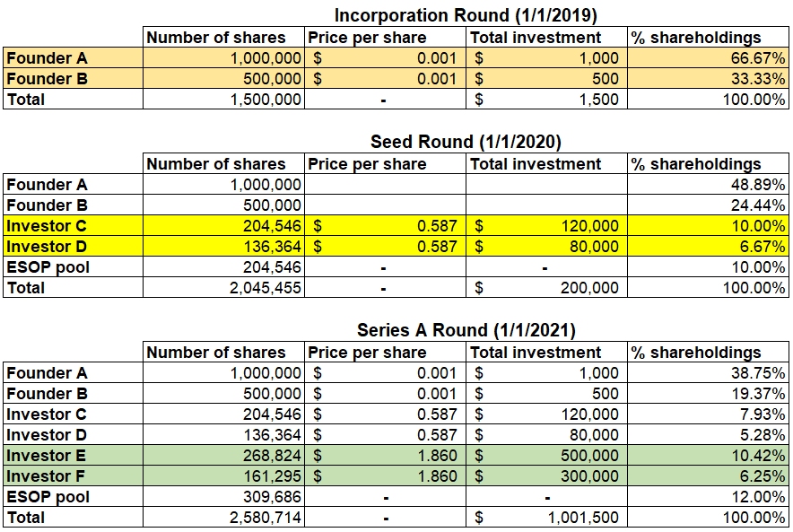793x532 pixels.
Task: Select the green Investor E label cell
Action: point(73,456)
